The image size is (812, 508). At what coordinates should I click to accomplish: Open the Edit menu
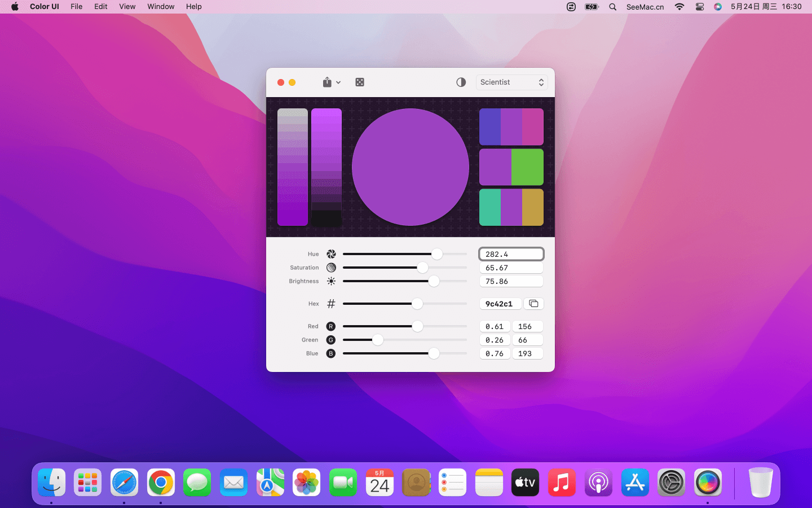click(x=101, y=7)
